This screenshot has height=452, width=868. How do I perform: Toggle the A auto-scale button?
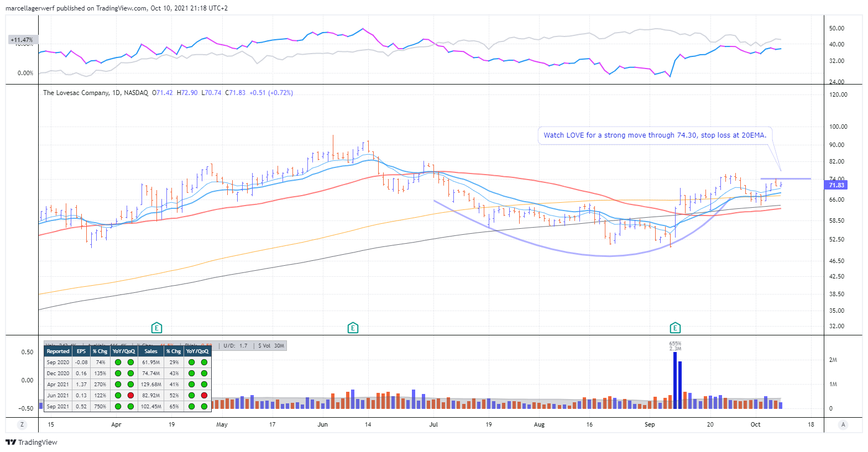coord(843,424)
